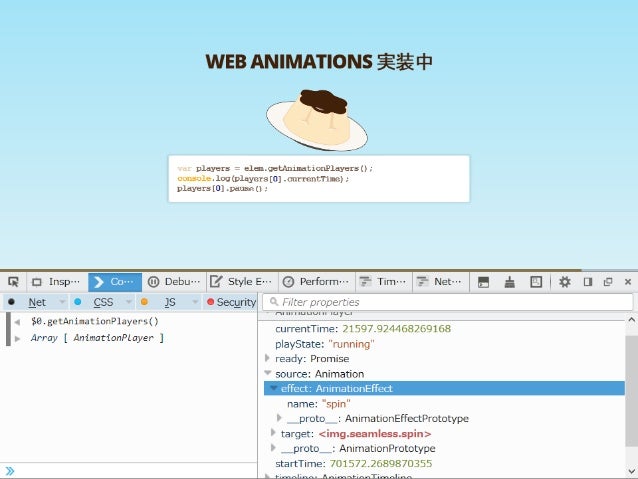Open the Style Editor tab
The image size is (638, 479).
[x=242, y=282]
